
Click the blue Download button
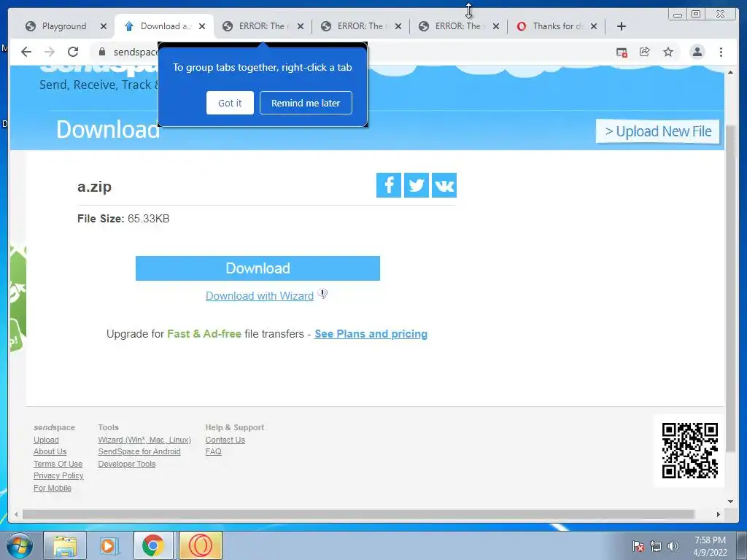258,268
